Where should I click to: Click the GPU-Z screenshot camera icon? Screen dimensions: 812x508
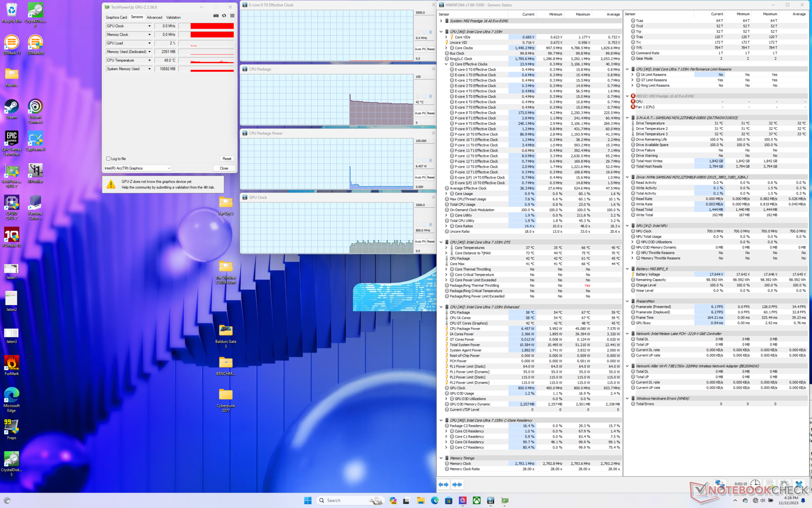click(216, 16)
